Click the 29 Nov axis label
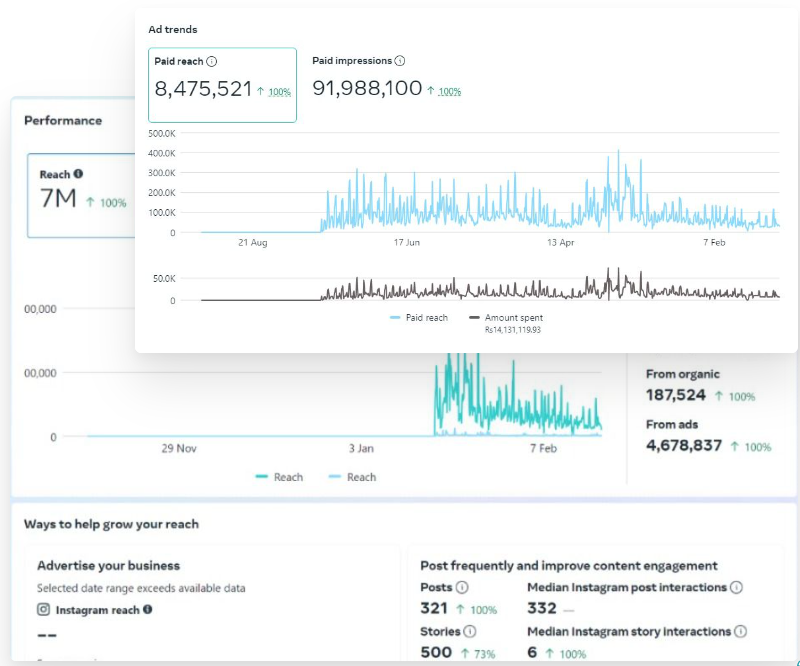Image resolution: width=800 pixels, height=666 pixels. pos(179,449)
